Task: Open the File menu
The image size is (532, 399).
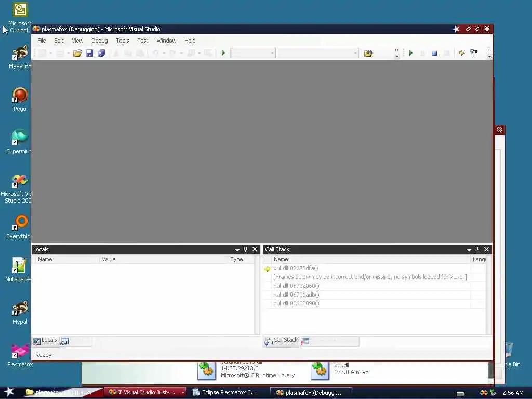Action: [x=42, y=41]
